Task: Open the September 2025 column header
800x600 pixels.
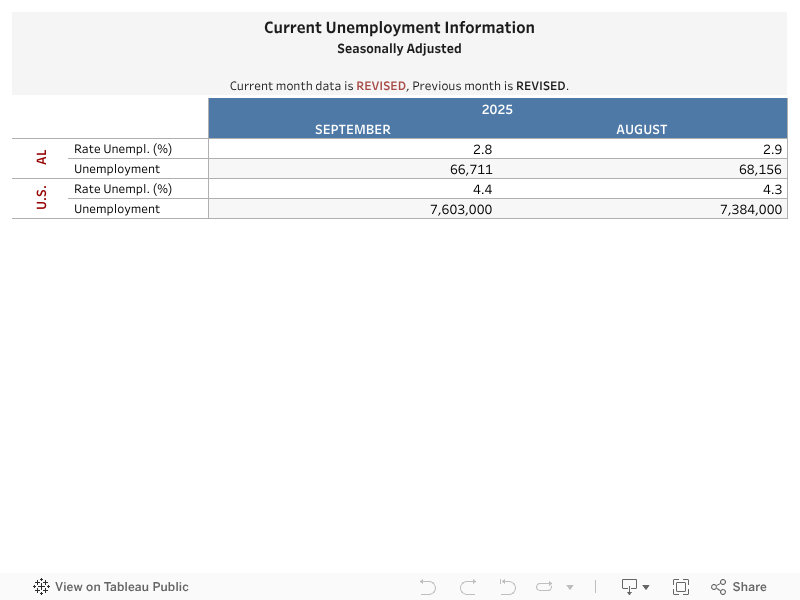Action: 352,129
